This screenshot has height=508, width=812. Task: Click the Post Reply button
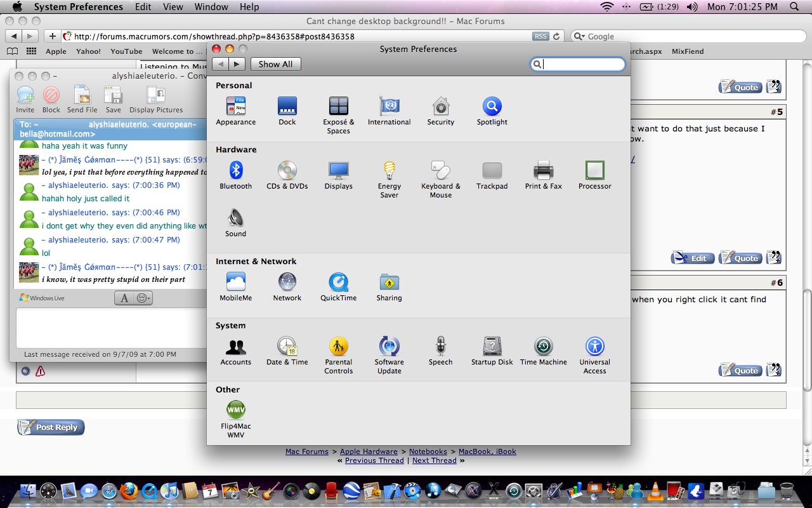point(51,427)
